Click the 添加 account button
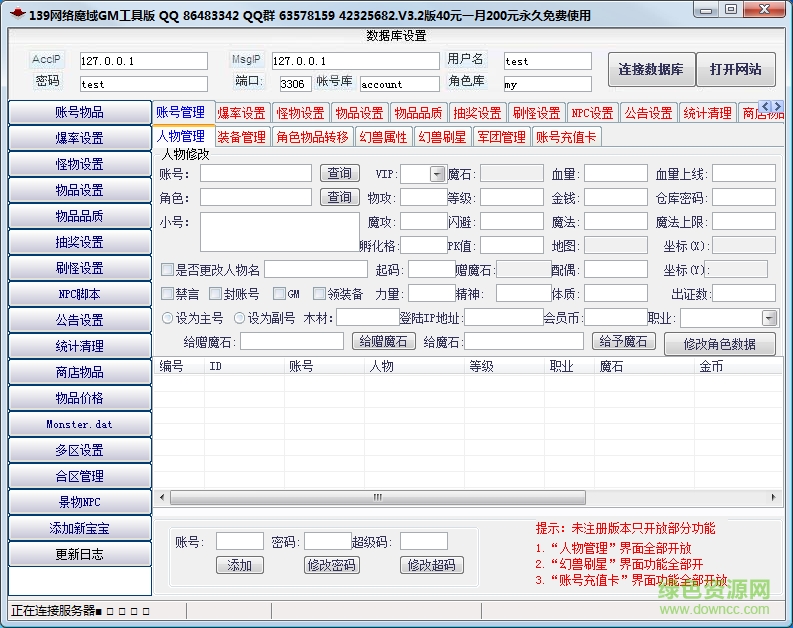Viewport: 793px width, 628px height. tap(240, 565)
